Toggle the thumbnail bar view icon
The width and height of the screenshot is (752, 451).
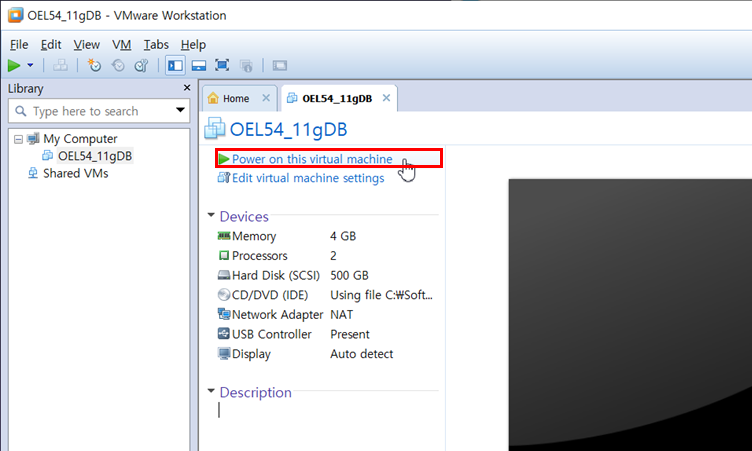pyautogui.click(x=199, y=65)
